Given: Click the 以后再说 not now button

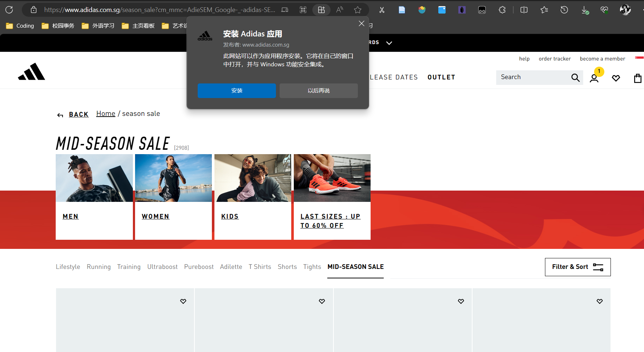Looking at the screenshot, I should point(319,91).
